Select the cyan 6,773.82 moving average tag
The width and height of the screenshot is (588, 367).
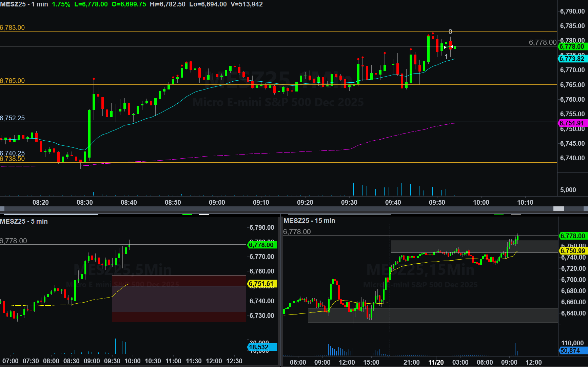point(572,59)
